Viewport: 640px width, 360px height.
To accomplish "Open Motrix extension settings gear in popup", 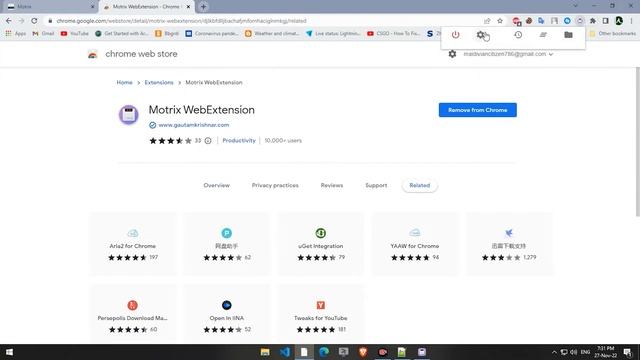I will point(481,35).
